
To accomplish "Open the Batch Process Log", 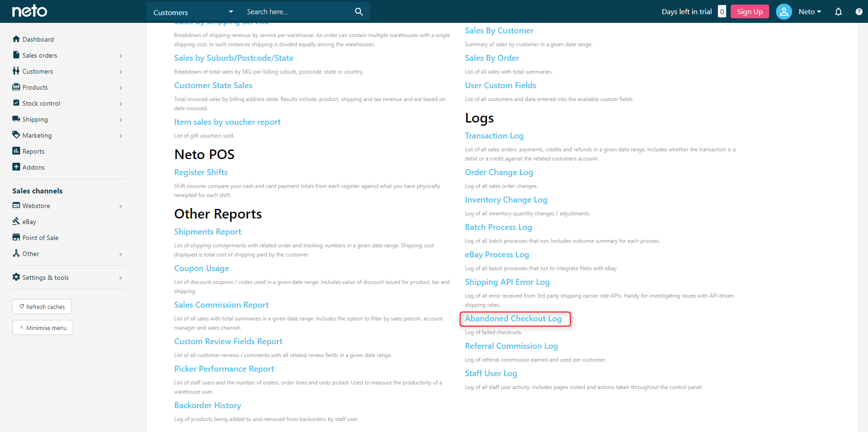I will (x=498, y=227).
